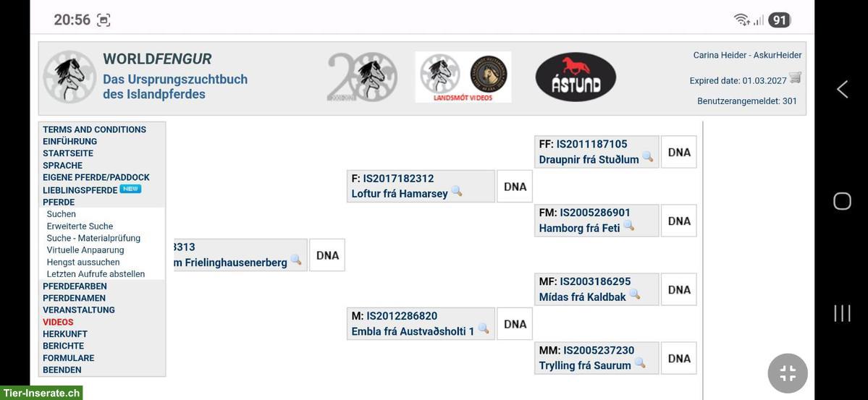Click magnifier icon beside Draupnir frá Stuðlum
This screenshot has width=868, height=400.
pyautogui.click(x=647, y=157)
